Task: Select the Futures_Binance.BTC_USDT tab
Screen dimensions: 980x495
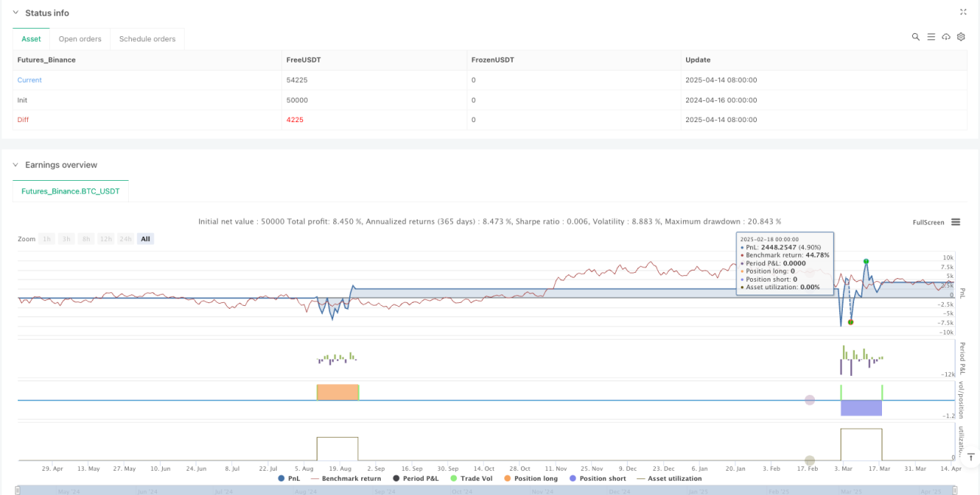Action: pyautogui.click(x=71, y=191)
